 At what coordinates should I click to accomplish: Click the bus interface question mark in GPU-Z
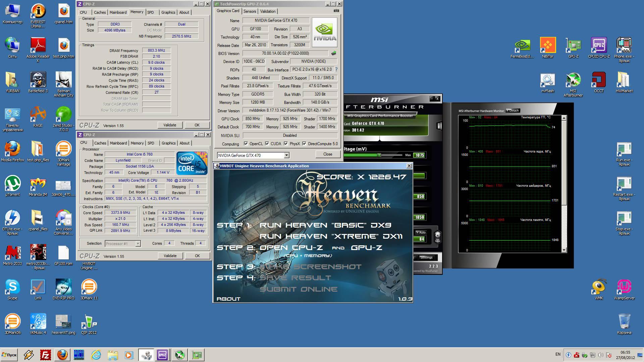click(336, 69)
